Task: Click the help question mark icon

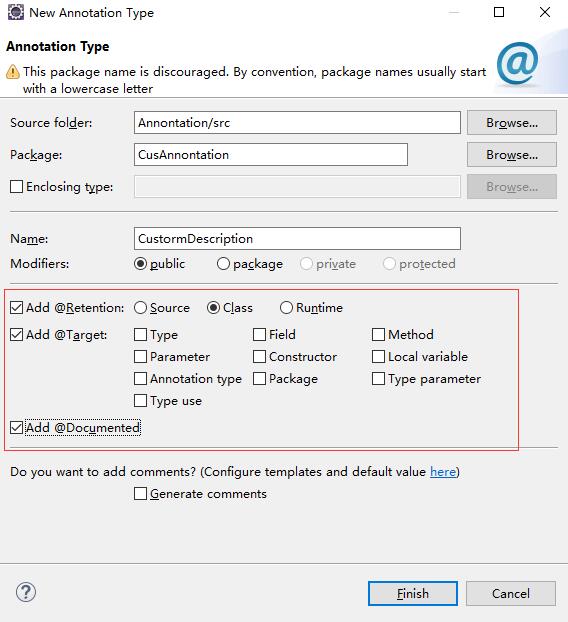Action: 26,592
